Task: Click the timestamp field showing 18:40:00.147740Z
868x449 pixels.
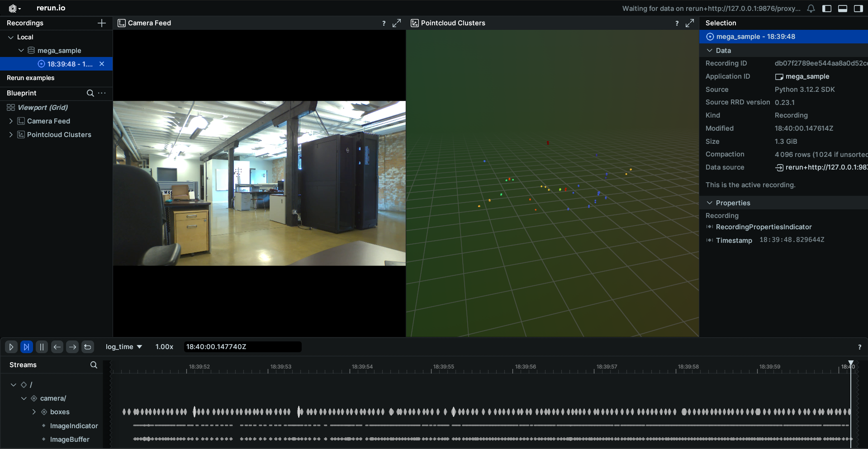Action: coord(242,347)
